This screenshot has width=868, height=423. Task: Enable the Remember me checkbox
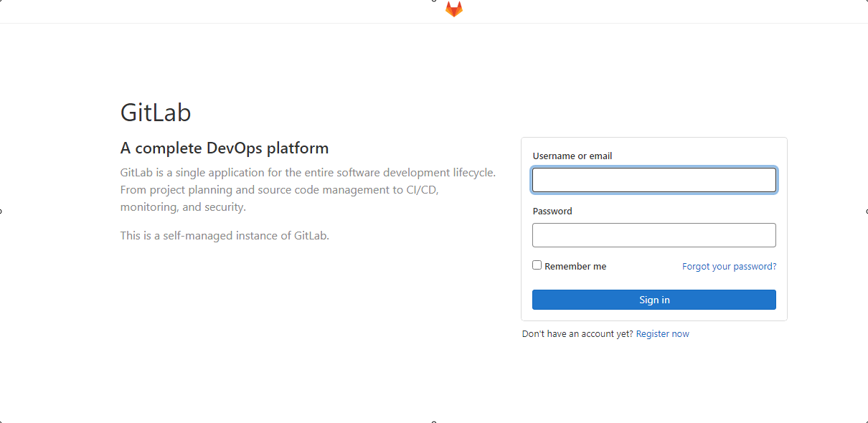pos(537,265)
